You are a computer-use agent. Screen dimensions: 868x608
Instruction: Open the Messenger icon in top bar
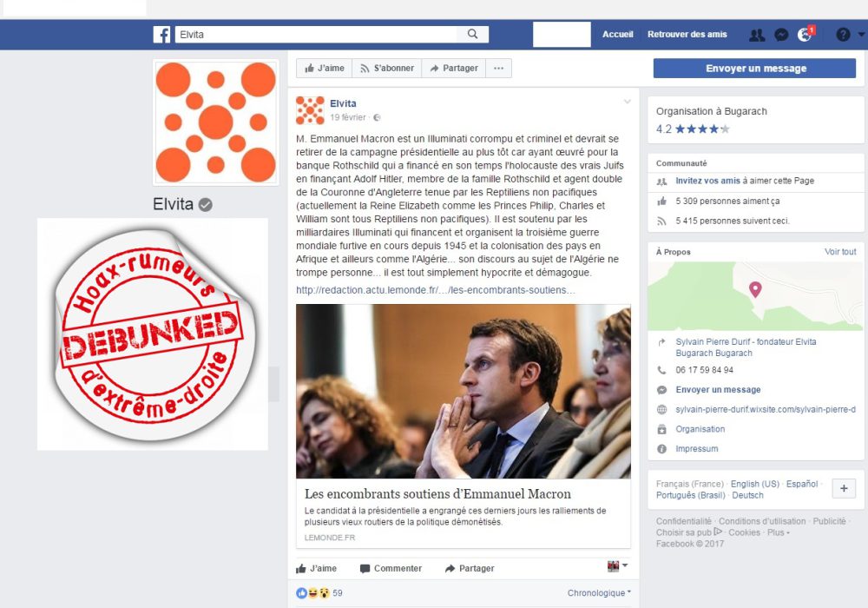781,35
